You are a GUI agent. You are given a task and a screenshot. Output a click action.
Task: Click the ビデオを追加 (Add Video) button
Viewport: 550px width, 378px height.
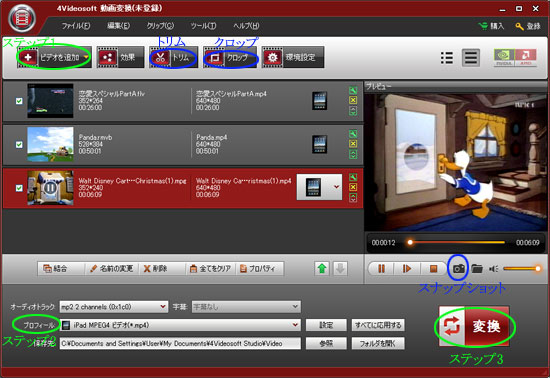point(54,57)
